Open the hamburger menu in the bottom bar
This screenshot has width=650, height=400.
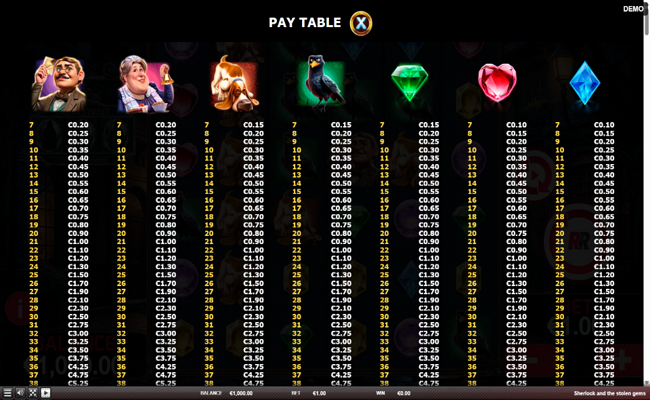(x=7, y=393)
